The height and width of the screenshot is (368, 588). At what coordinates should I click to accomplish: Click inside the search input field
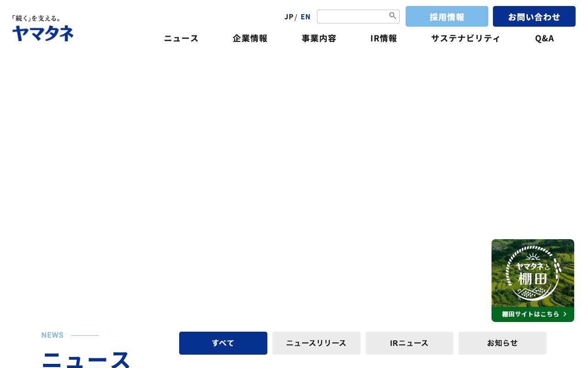(354, 17)
